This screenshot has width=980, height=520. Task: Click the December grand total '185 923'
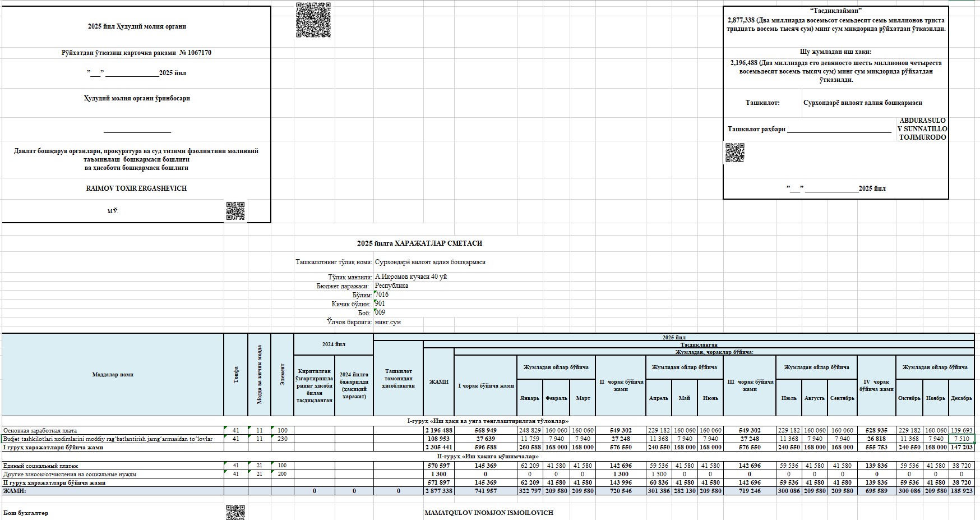point(961,491)
